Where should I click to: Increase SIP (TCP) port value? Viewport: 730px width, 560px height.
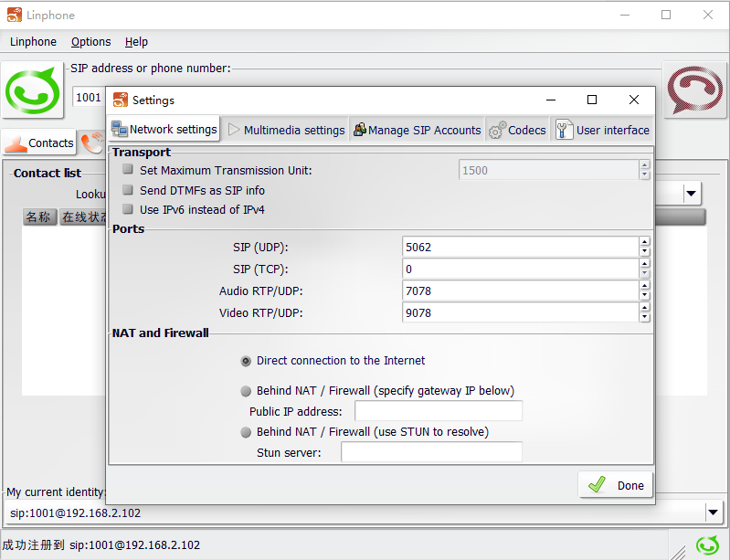(x=644, y=263)
